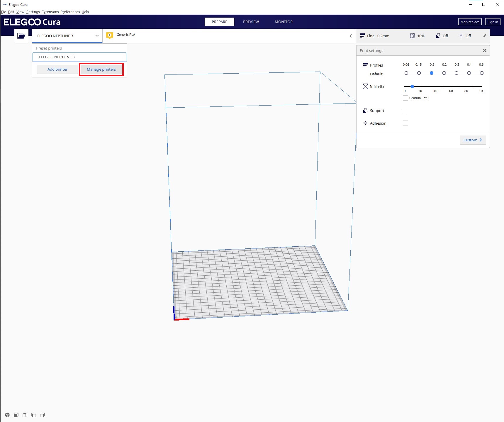Click the pencil edit settings icon
504x422 pixels.
[x=484, y=36]
